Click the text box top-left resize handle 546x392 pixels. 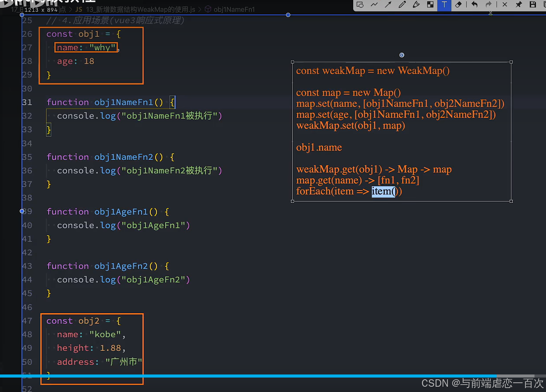pos(292,62)
